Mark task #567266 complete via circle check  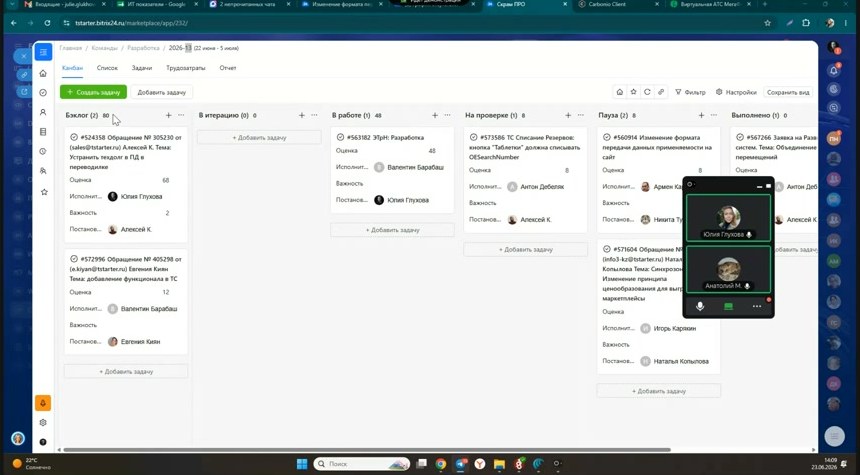tap(740, 137)
